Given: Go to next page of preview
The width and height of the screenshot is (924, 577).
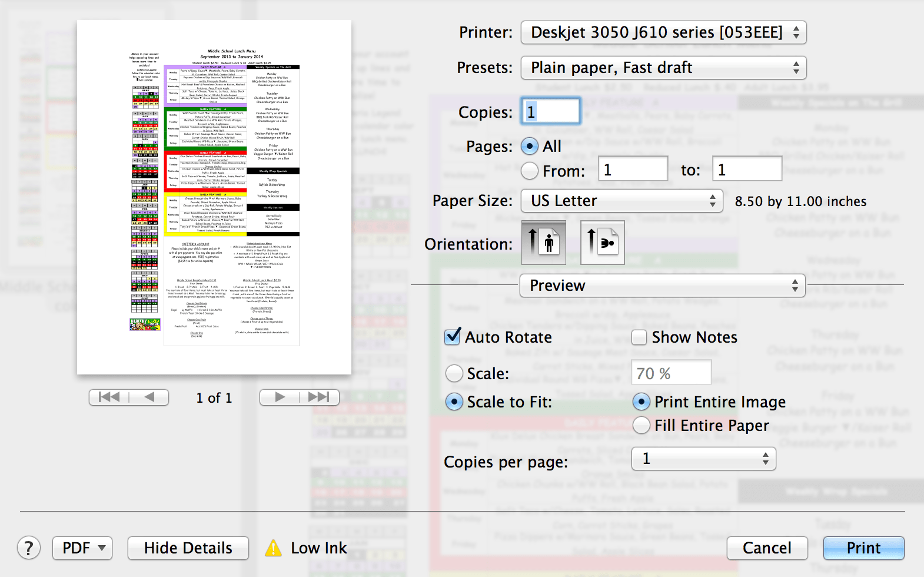Looking at the screenshot, I should coord(280,397).
